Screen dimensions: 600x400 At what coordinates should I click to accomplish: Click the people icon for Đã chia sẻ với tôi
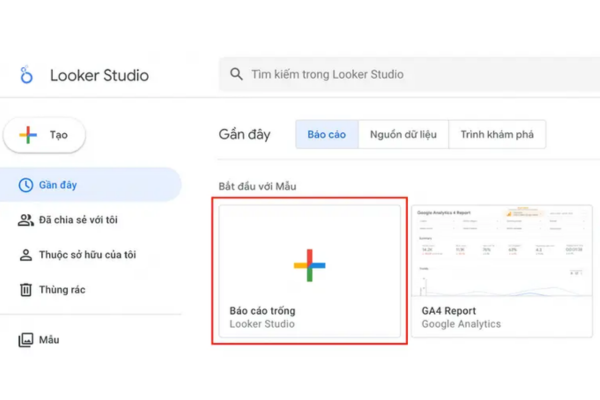tap(26, 220)
